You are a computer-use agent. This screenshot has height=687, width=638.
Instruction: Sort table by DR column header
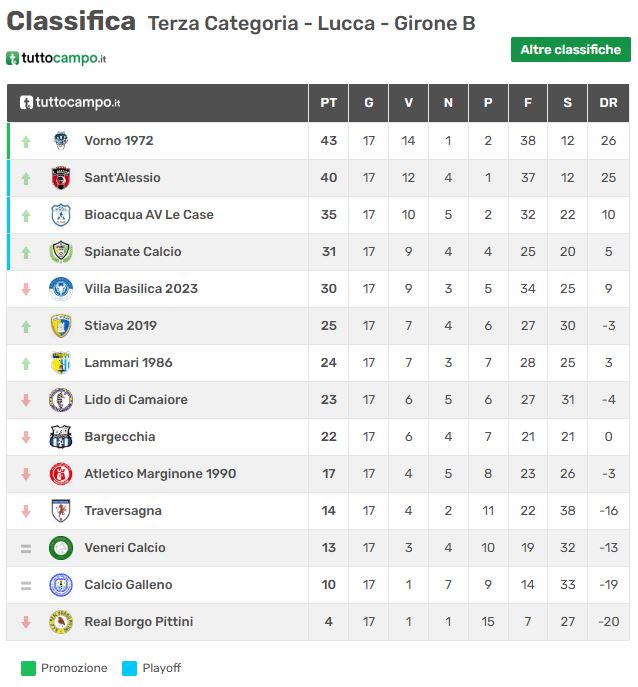point(608,103)
